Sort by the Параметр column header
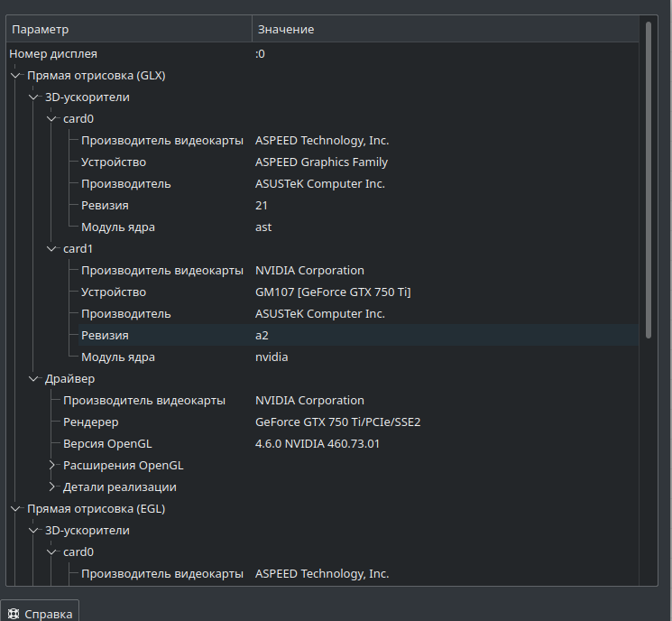672x621 pixels. (x=129, y=29)
